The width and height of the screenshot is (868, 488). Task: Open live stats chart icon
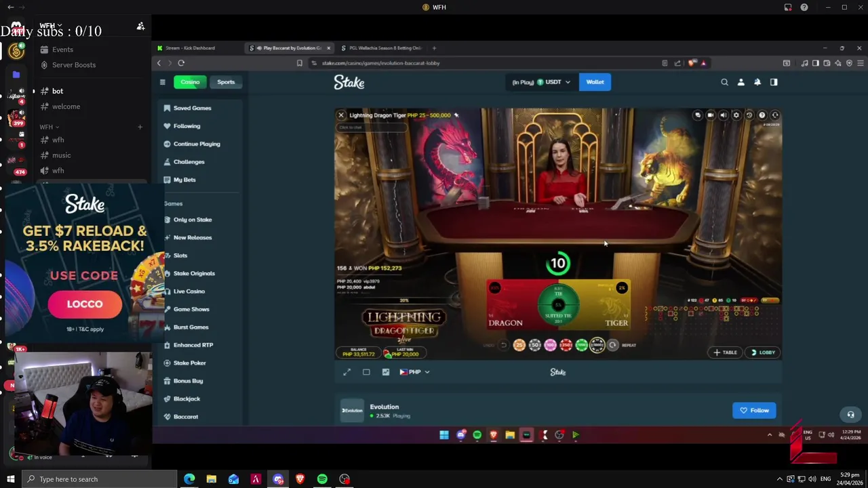pyautogui.click(x=386, y=372)
